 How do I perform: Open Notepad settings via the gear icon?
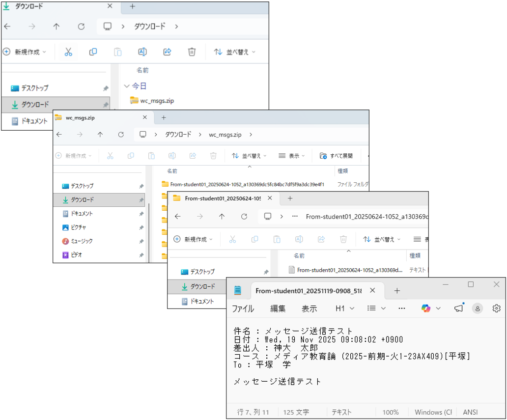pyautogui.click(x=496, y=308)
